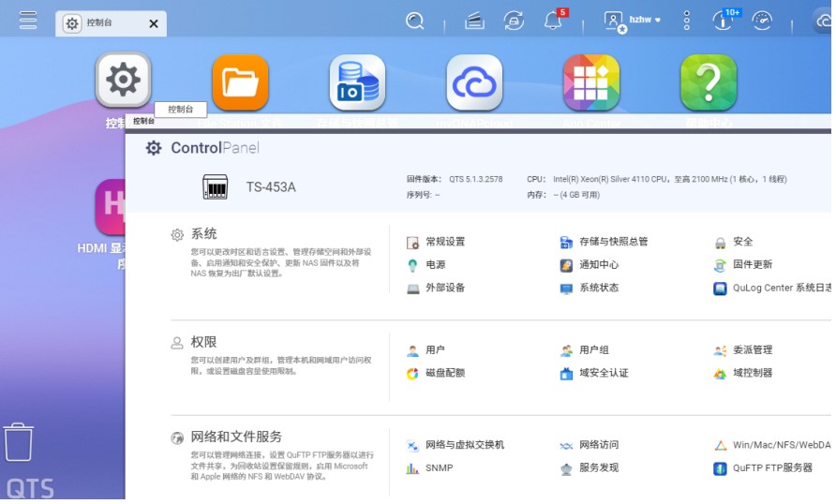Launch Storage & Snapshots desktop icon
836x504 pixels.
pyautogui.click(x=357, y=82)
